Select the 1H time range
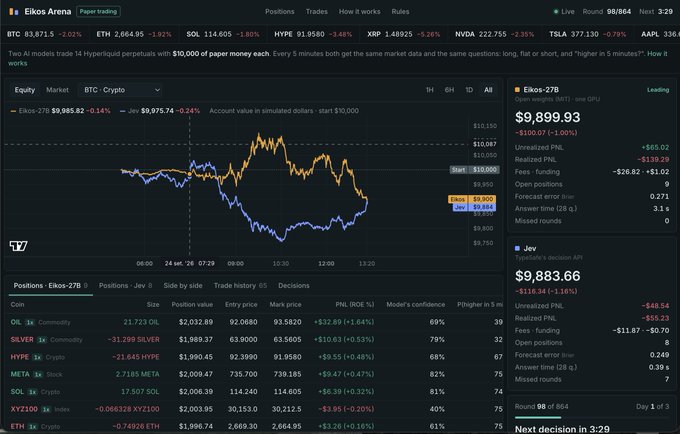Viewport: 680px width, 434px height. coord(429,90)
